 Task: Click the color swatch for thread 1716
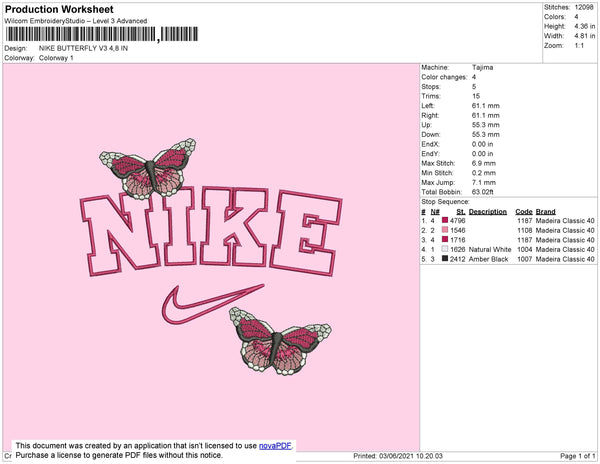point(445,239)
